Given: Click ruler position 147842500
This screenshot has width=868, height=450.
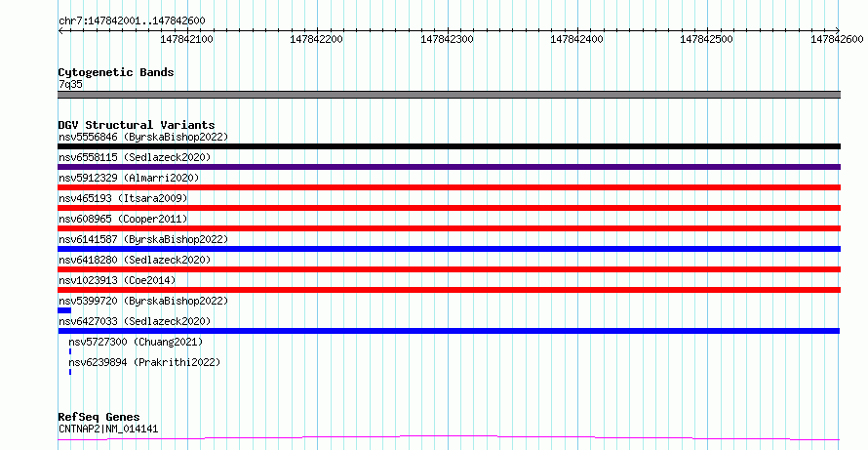Looking at the screenshot, I should point(706,39).
